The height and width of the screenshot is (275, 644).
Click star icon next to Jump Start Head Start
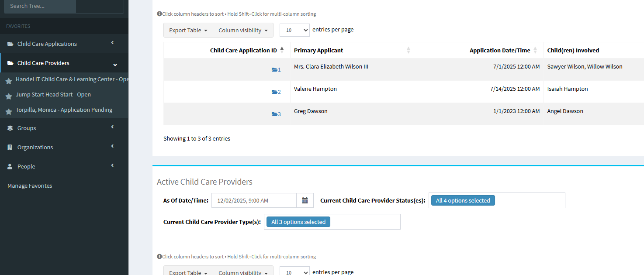8,96
